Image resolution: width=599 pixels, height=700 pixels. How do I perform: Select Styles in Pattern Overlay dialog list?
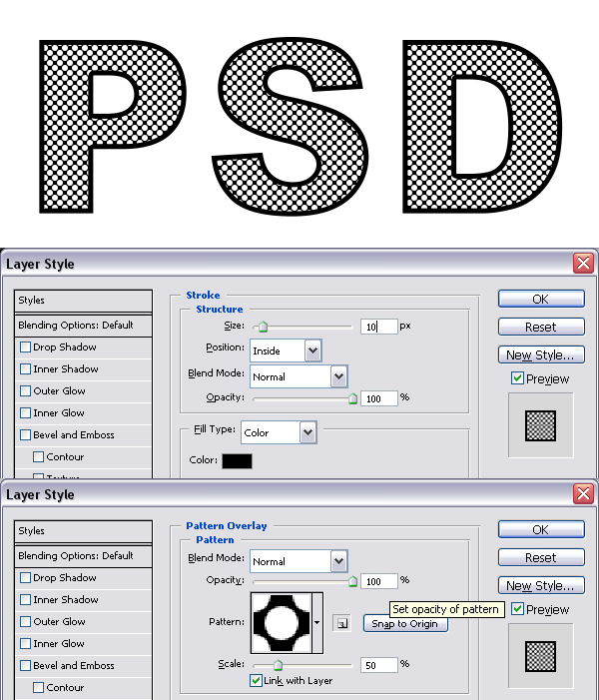83,531
